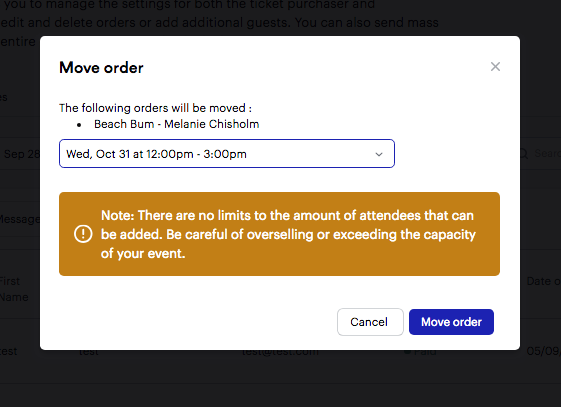Select the 05/09 date cell in row

pos(543,351)
